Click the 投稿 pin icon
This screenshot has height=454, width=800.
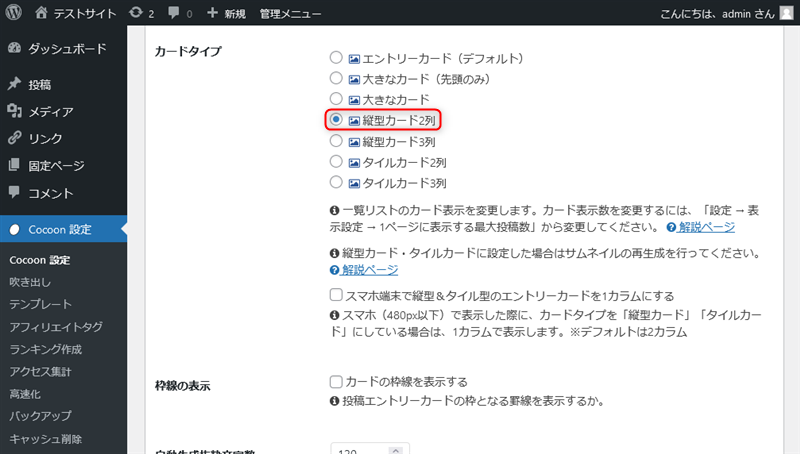tap(14, 84)
